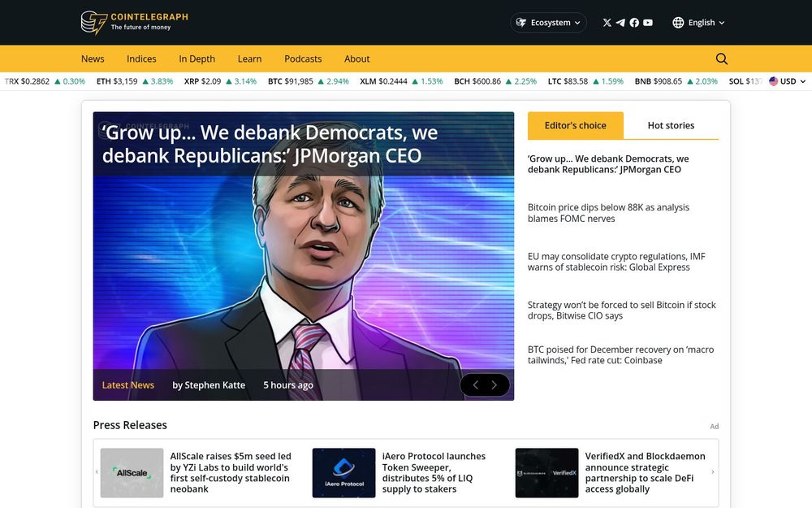
Task: Click the 5 hours ago timestamp
Action: coord(288,384)
